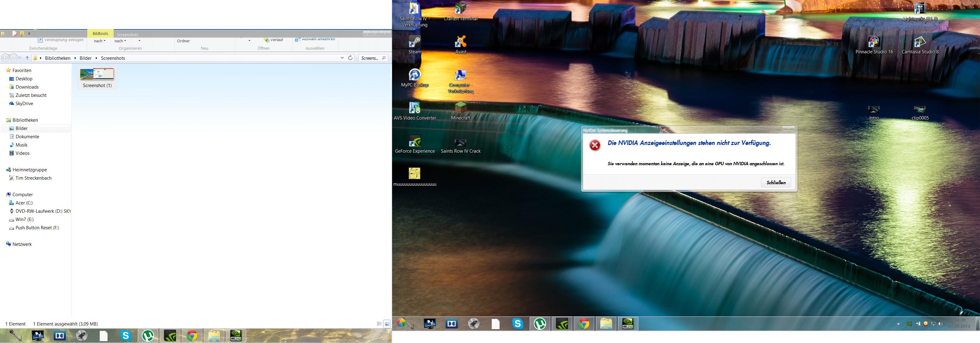Open GeForce Experience desktop shortcut
980x343 pixels.
point(415,142)
